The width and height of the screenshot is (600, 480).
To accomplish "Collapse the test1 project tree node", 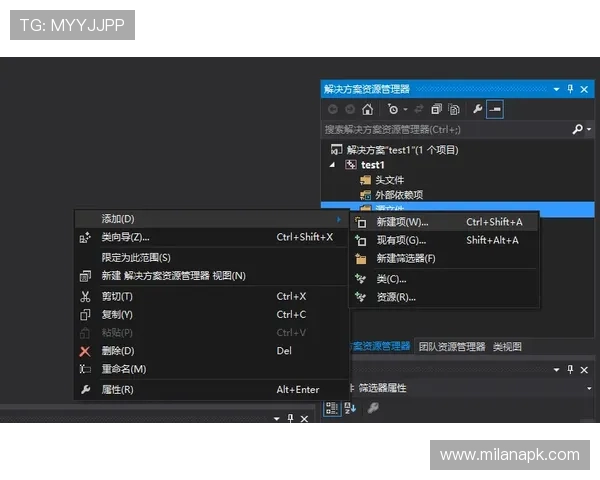I will (333, 165).
